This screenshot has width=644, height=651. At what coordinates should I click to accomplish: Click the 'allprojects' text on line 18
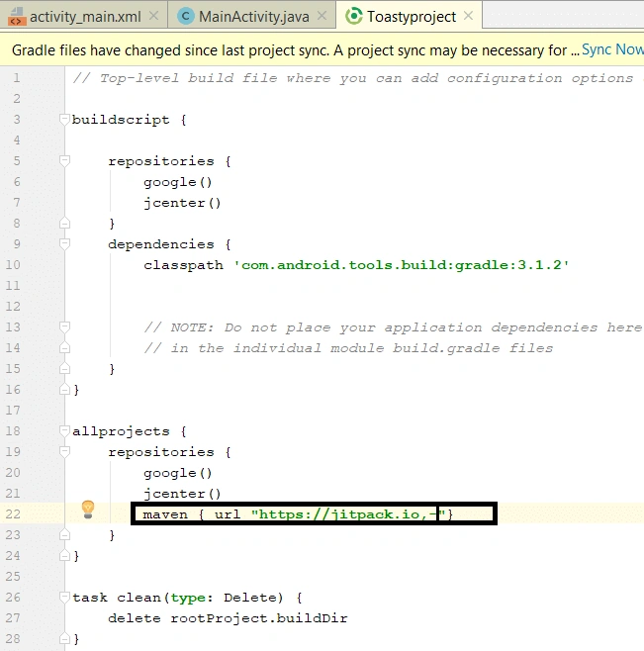click(x=121, y=431)
